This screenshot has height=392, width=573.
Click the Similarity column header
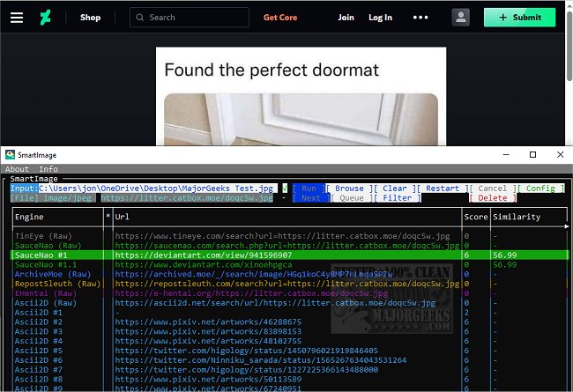coord(517,217)
